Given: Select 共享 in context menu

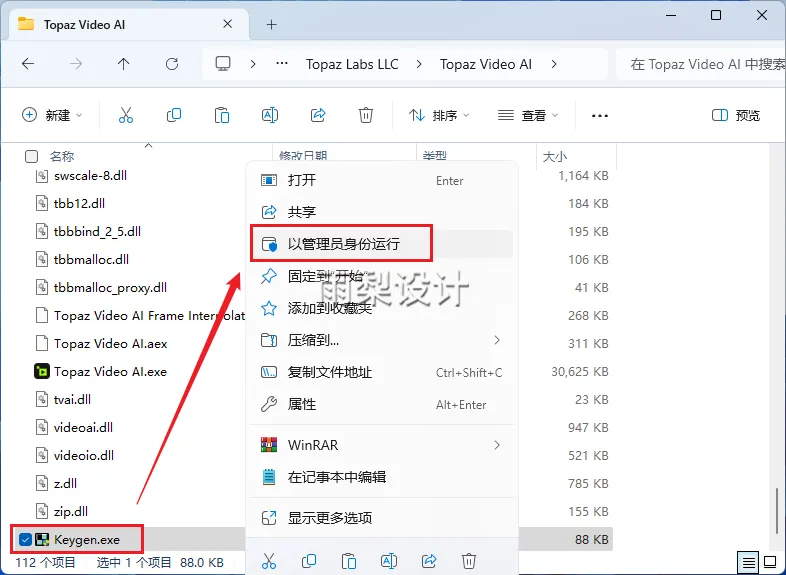Looking at the screenshot, I should tap(381, 212).
